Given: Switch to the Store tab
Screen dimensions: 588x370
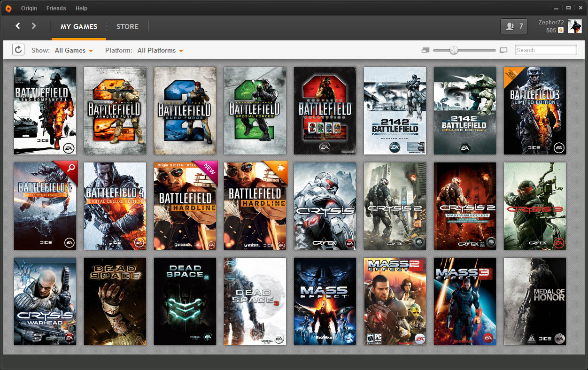Looking at the screenshot, I should (127, 26).
